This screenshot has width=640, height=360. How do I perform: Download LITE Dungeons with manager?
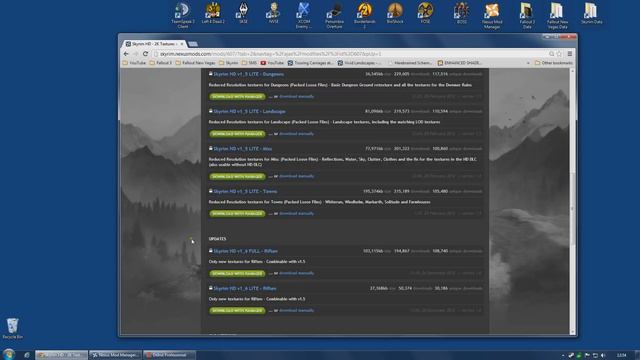pyautogui.click(x=237, y=97)
